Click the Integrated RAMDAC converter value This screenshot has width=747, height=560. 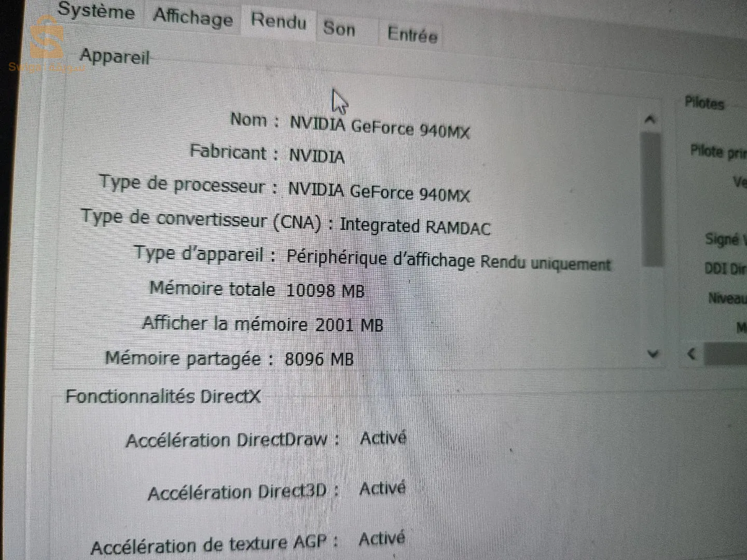tap(416, 226)
